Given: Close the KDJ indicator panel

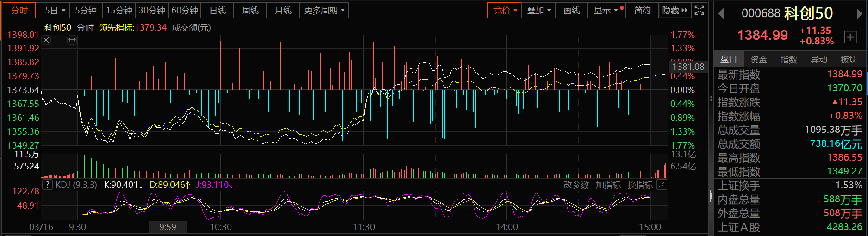Looking at the screenshot, I should click(662, 185).
